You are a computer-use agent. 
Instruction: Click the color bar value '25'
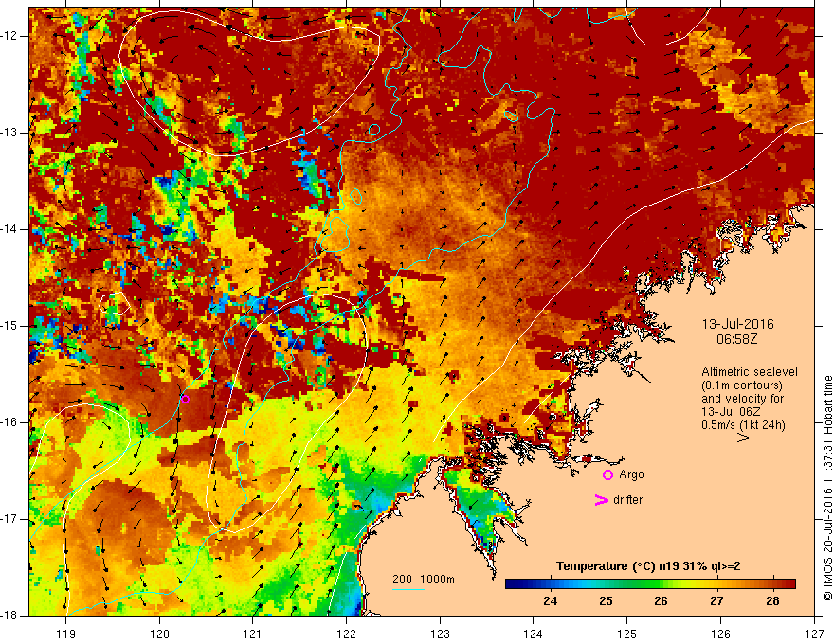(606, 601)
